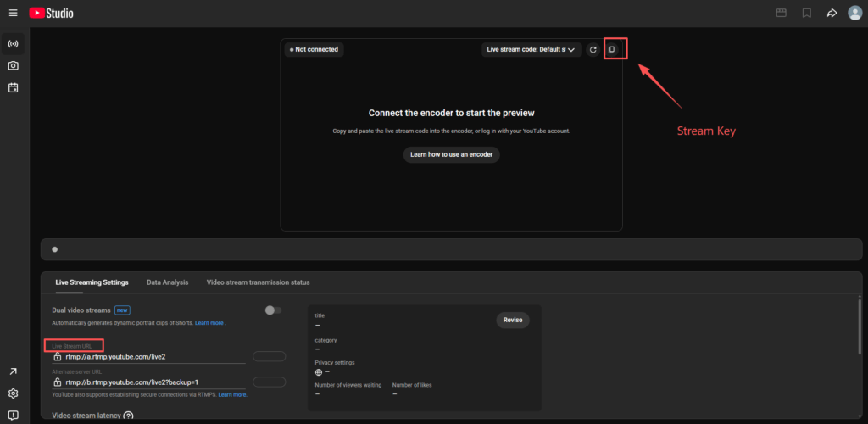The height and width of the screenshot is (424, 868).
Task: Open the account avatar menu
Action: click(854, 13)
